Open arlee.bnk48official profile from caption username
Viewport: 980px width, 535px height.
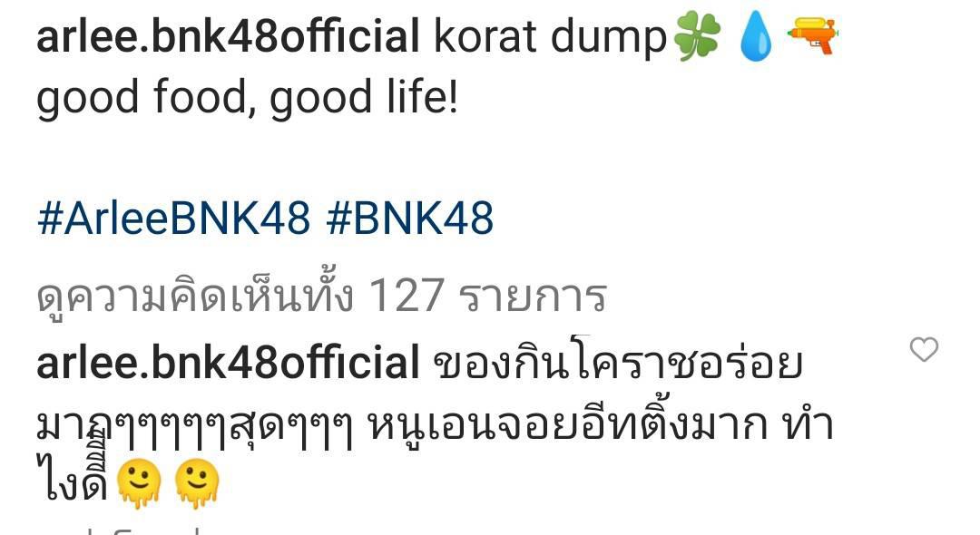point(228,37)
